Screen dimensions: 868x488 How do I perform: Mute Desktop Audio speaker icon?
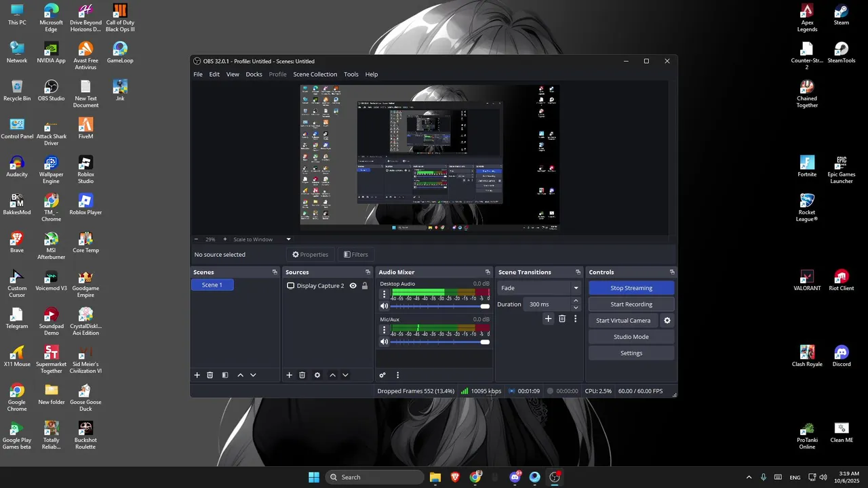384,306
